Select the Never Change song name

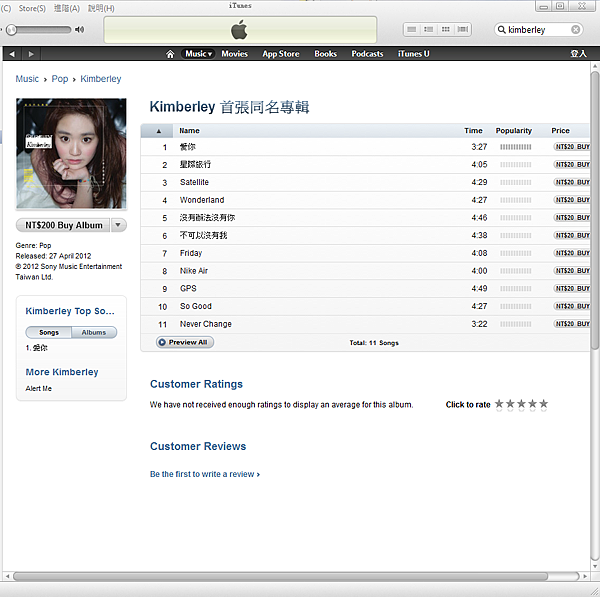[x=205, y=324]
